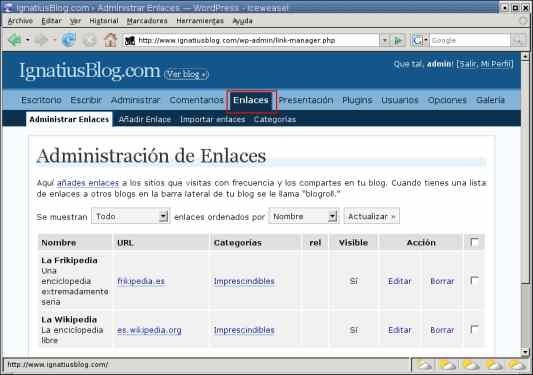Click Imprescindibles category in La Frikipedia row
Viewport: 533px width, 375px height.
[x=244, y=281]
